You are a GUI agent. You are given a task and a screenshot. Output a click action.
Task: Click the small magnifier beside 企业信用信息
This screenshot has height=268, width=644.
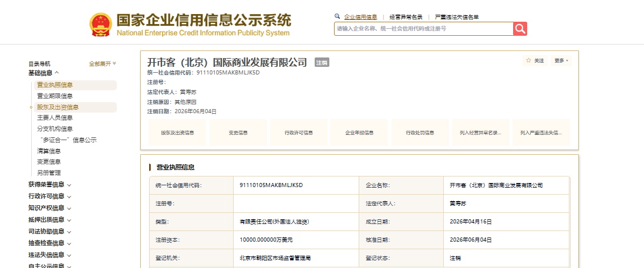click(x=337, y=16)
